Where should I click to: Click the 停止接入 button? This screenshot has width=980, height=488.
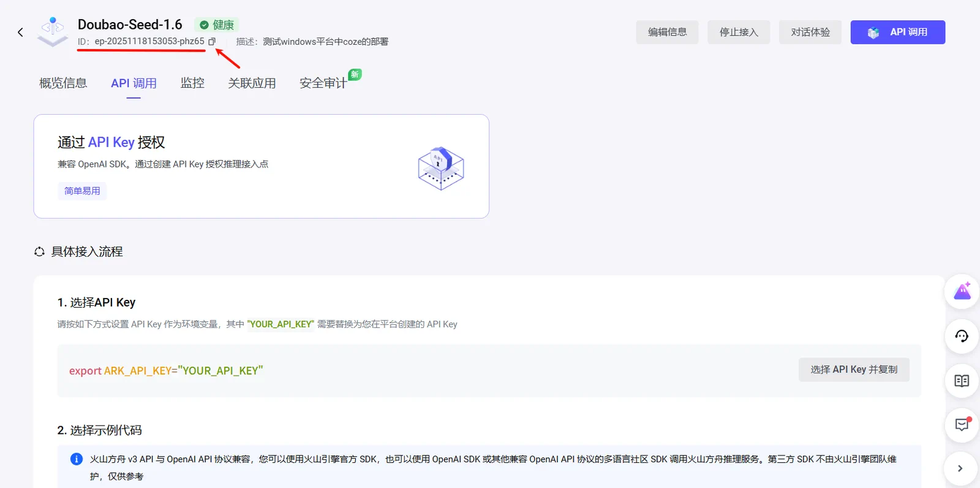click(739, 32)
